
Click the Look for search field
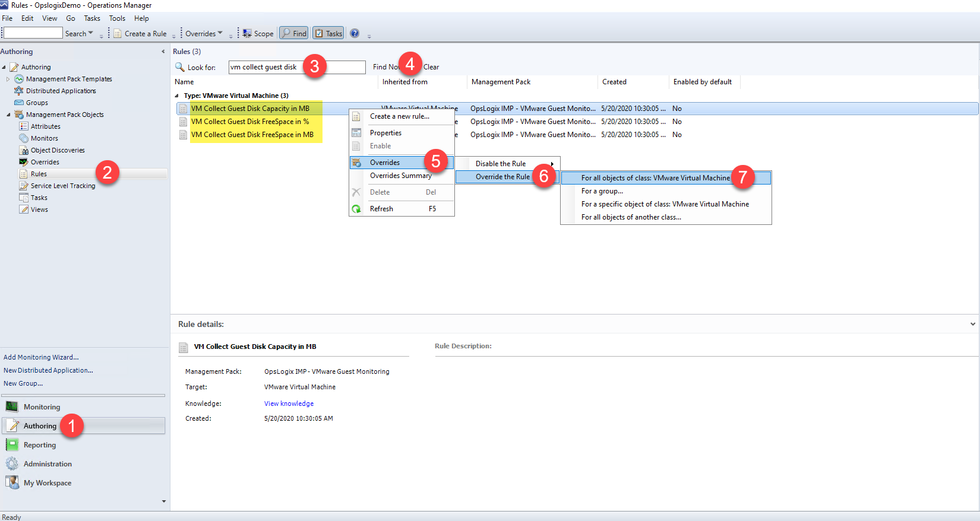297,67
